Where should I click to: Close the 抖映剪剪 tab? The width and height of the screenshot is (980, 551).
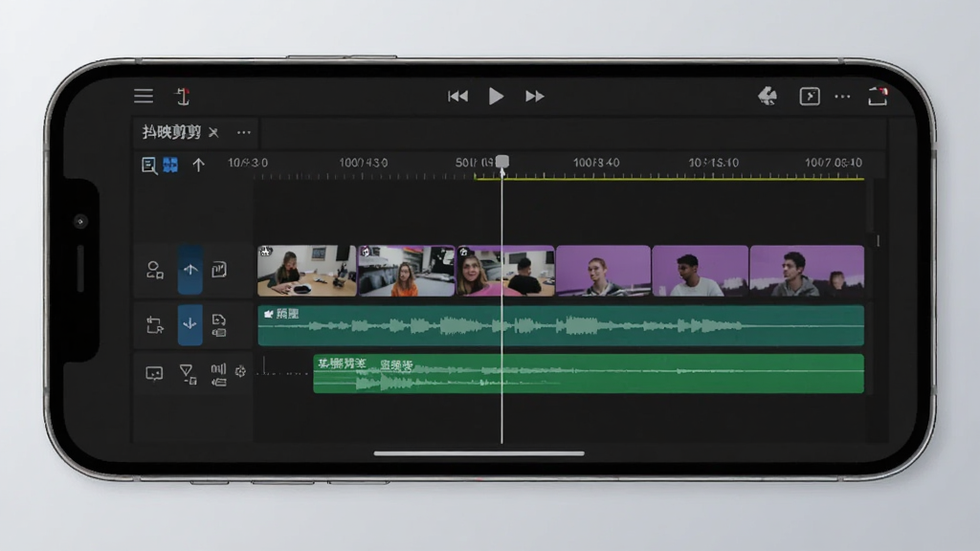(x=213, y=132)
